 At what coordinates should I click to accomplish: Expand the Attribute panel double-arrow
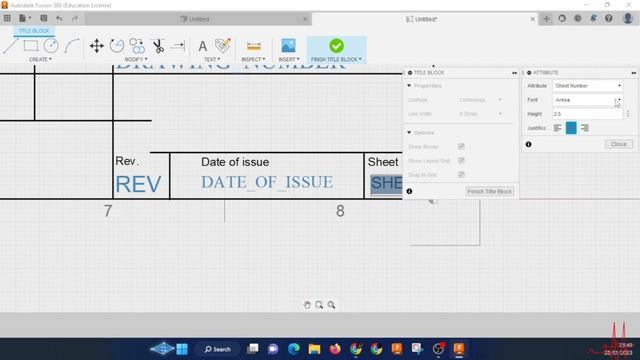[x=633, y=73]
